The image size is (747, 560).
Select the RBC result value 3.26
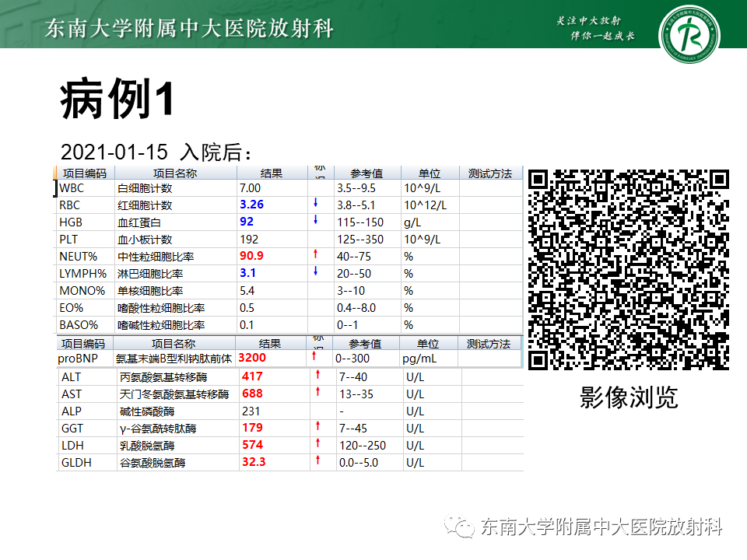pos(251,205)
